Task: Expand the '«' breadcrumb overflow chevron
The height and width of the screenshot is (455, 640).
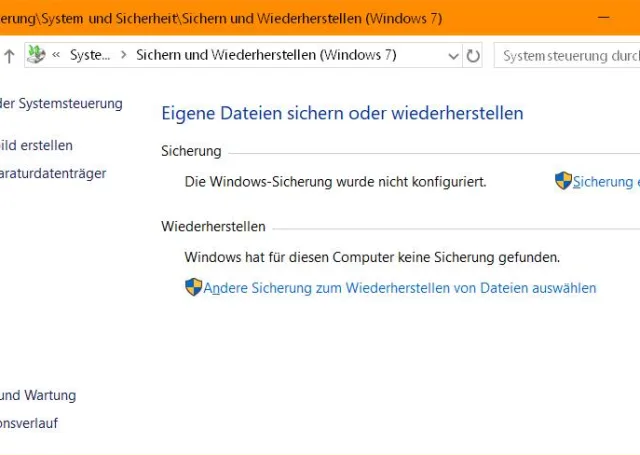Action: [56, 56]
